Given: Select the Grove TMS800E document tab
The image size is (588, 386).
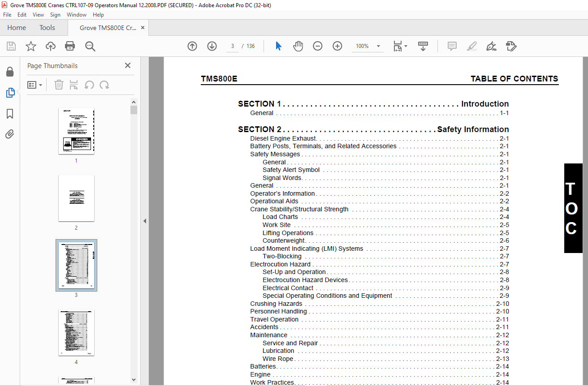Looking at the screenshot, I should click(108, 28).
